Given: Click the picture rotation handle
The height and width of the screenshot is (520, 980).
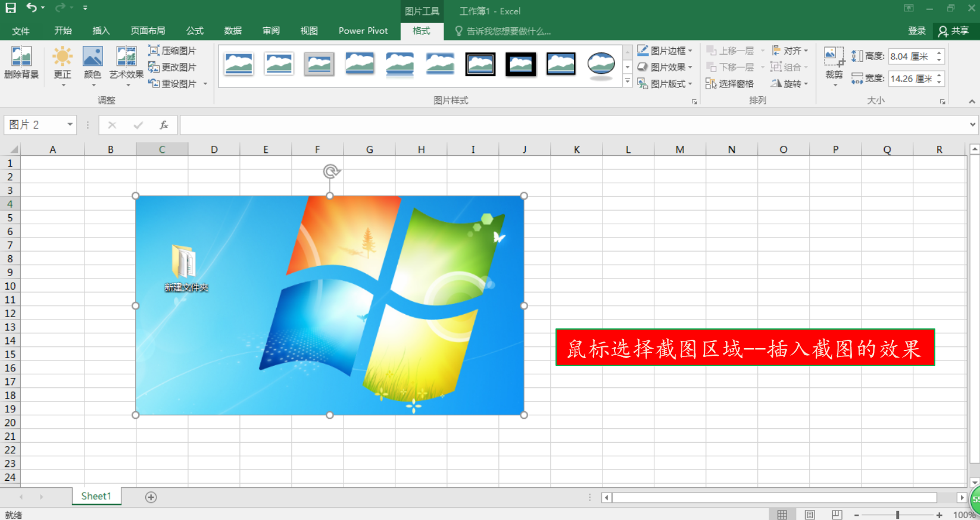Looking at the screenshot, I should pyautogui.click(x=331, y=171).
